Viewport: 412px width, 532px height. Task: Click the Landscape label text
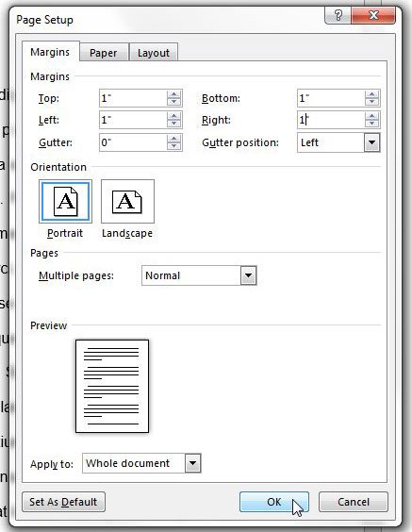(127, 233)
